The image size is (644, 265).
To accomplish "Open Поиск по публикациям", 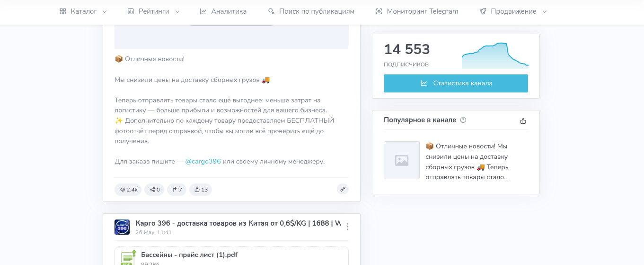I will [311, 11].
